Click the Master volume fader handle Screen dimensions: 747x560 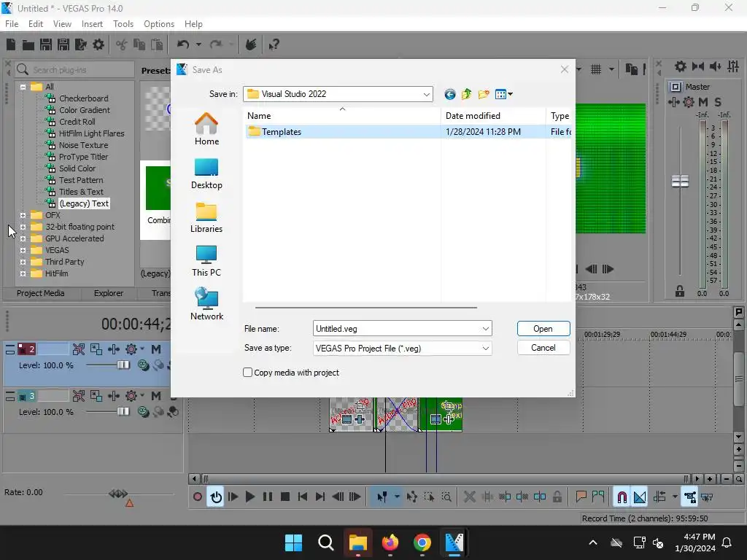(680, 182)
